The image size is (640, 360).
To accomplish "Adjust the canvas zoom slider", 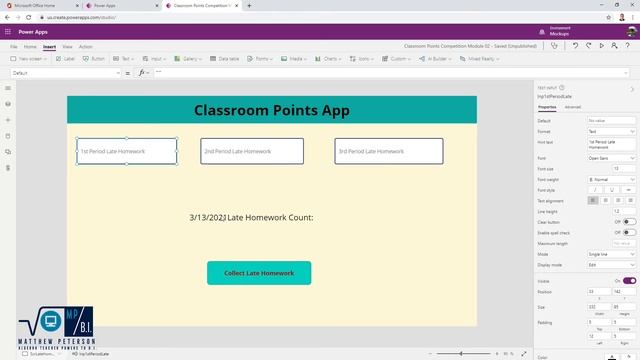I will [463, 353].
